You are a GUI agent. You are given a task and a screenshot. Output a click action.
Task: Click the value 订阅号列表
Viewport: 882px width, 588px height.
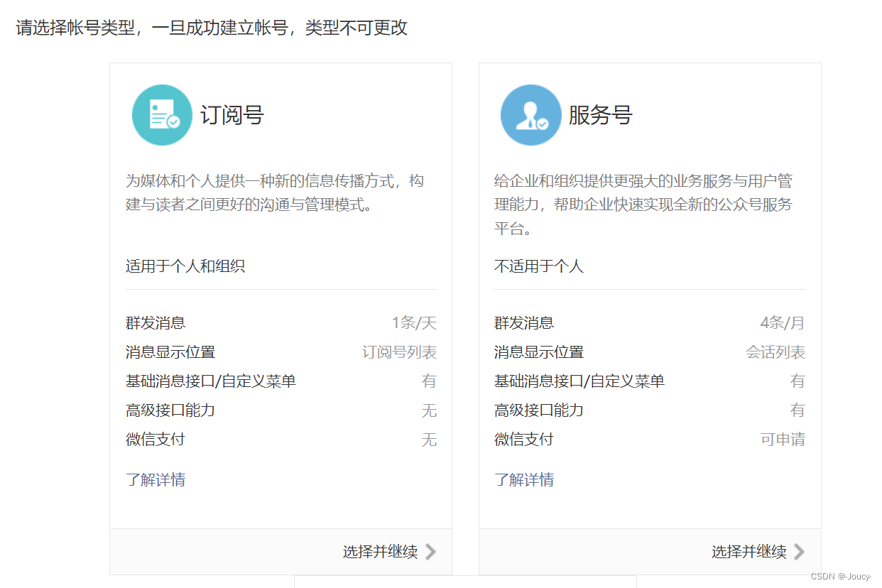pyautogui.click(x=400, y=352)
